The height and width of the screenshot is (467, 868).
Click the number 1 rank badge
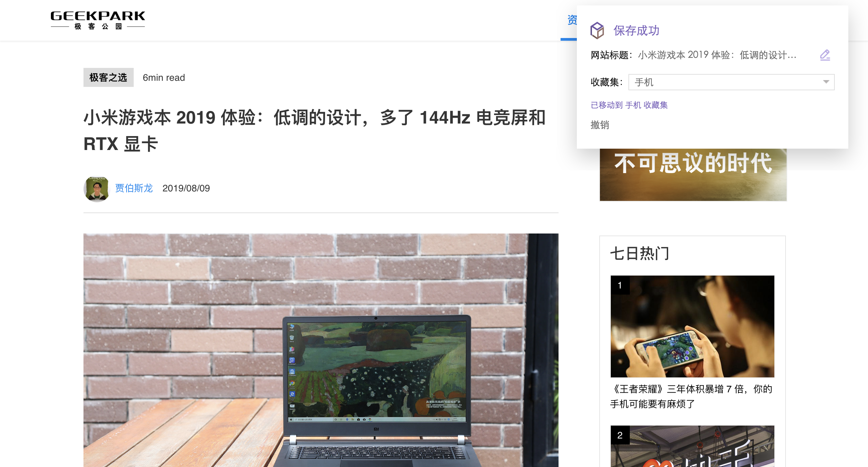pos(620,285)
